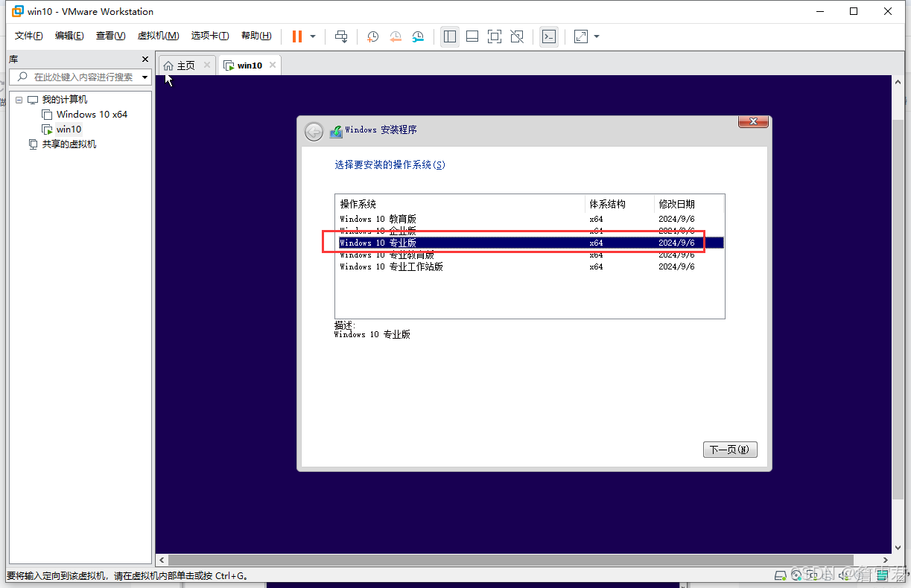Switch to the 主页 tab

coord(185,65)
